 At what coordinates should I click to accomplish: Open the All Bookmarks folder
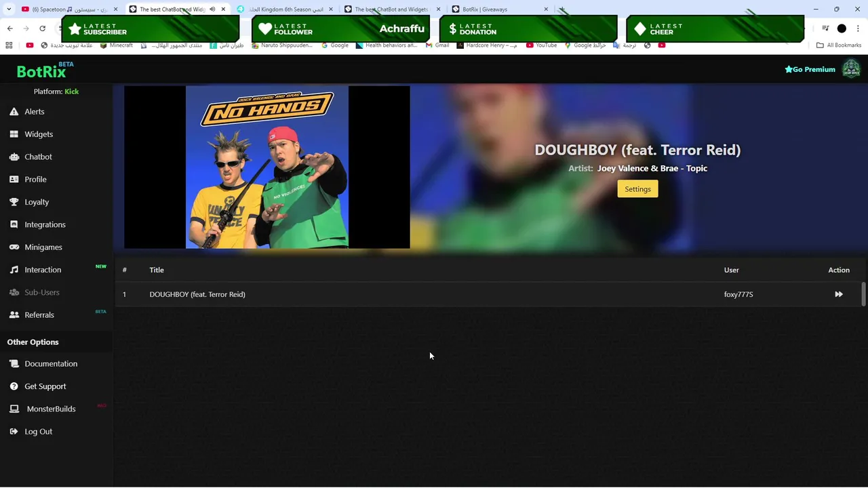pos(839,45)
